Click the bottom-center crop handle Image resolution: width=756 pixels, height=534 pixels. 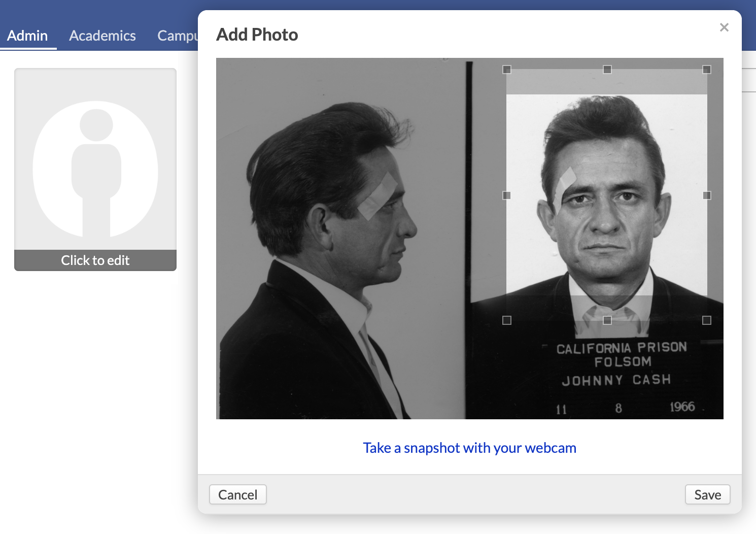[607, 320]
